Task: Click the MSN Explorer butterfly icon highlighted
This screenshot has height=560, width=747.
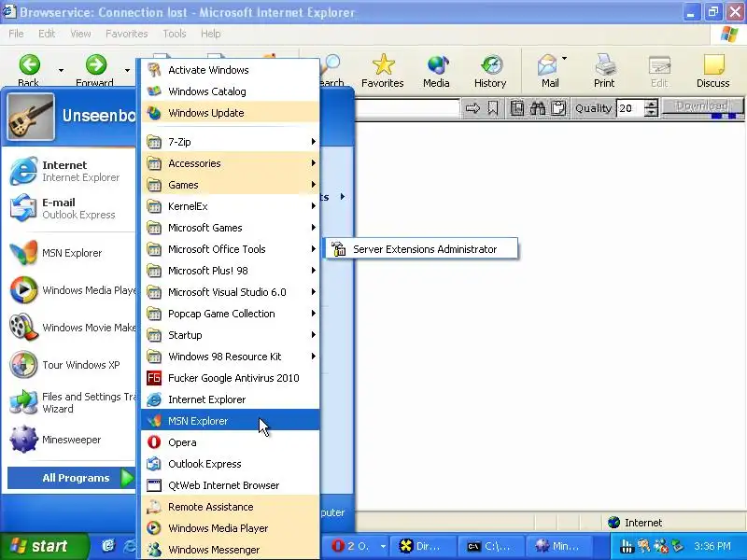Action: [154, 421]
